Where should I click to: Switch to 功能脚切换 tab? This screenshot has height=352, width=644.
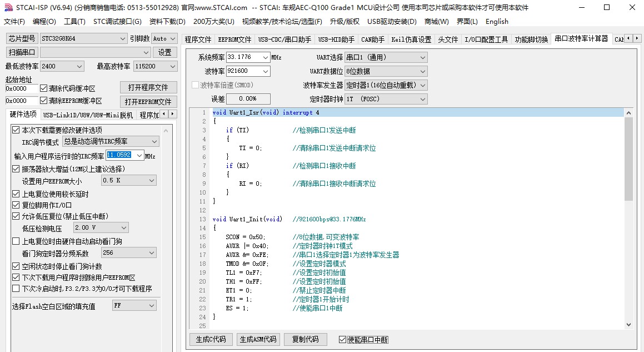(531, 39)
